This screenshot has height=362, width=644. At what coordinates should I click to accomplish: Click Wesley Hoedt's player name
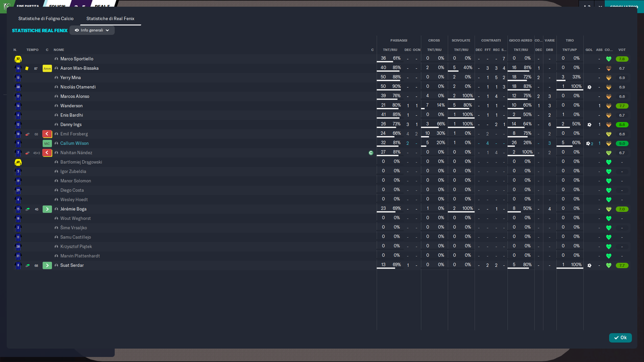(74, 200)
